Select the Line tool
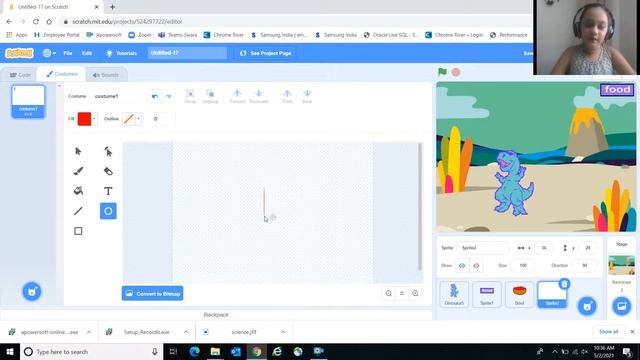Viewport: 640px width, 360px height. tap(78, 211)
